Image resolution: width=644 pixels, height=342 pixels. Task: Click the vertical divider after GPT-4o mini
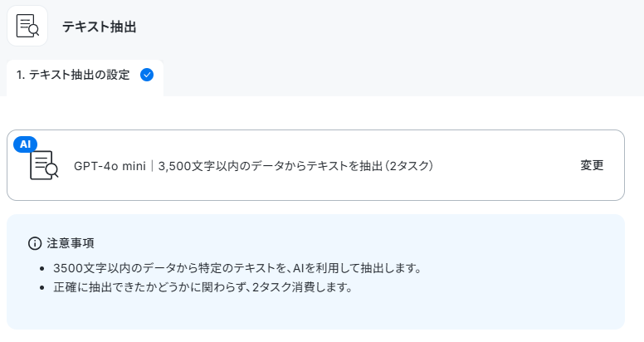click(x=152, y=166)
